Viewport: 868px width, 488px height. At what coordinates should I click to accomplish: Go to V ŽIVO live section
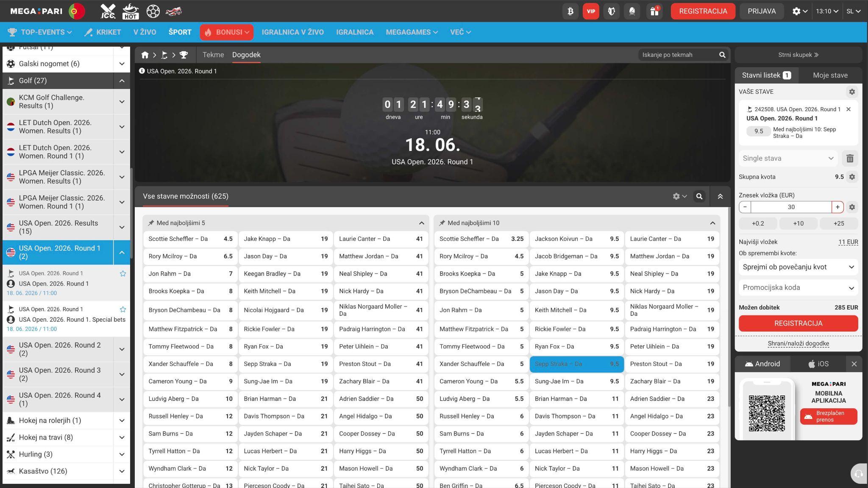pyautogui.click(x=145, y=32)
